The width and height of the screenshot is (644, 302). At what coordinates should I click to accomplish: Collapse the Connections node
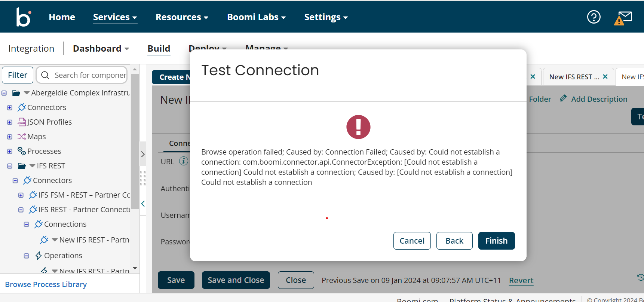pyautogui.click(x=27, y=224)
